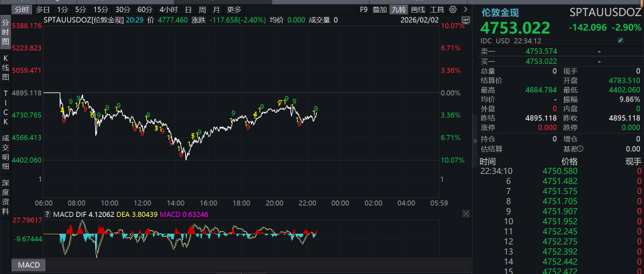Open the K线图 side tab
Screen dimensions: 644x274
click(x=5, y=68)
